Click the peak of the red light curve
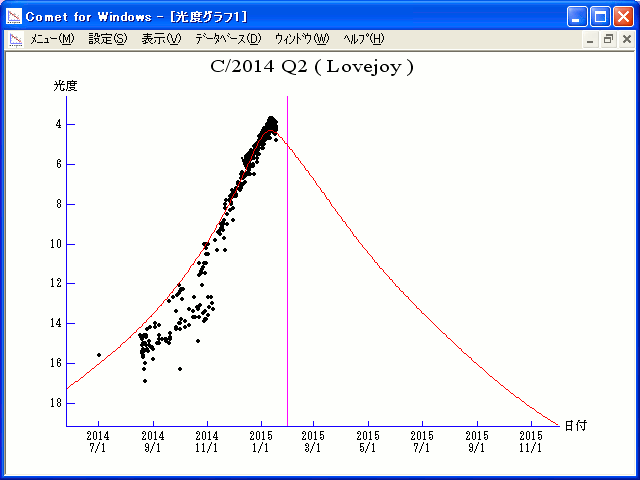 point(270,131)
